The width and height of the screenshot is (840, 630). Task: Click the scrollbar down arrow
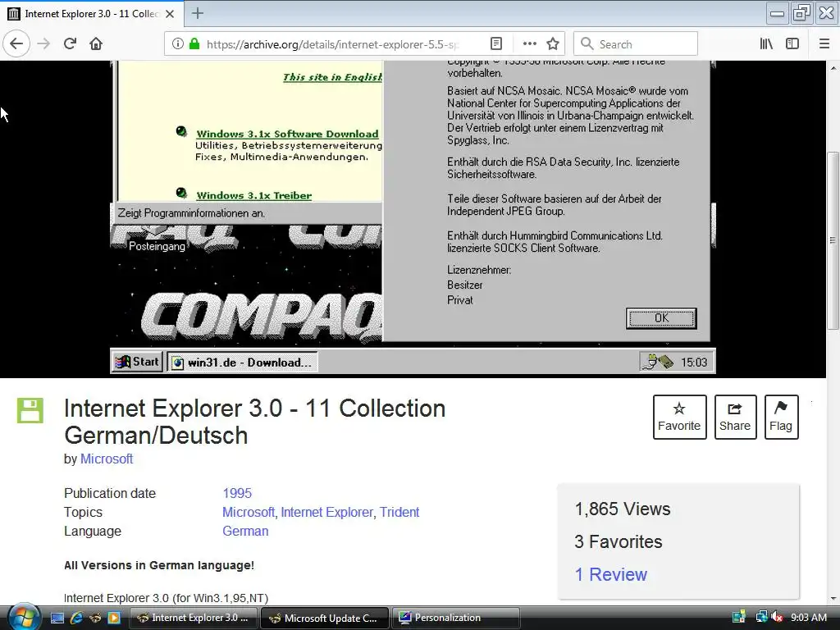click(x=833, y=598)
